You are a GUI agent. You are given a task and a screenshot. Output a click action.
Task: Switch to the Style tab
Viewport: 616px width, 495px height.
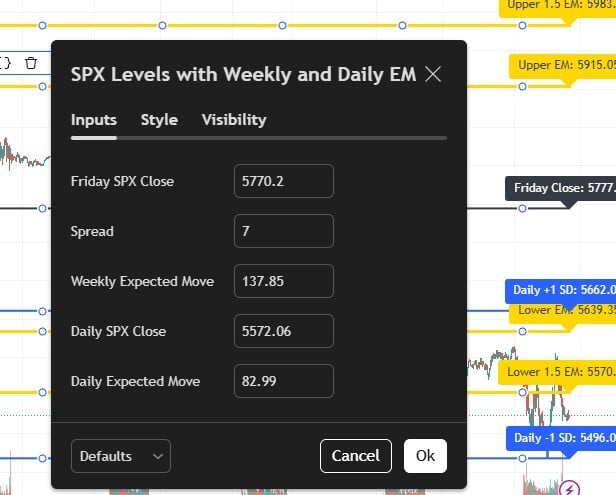click(159, 120)
